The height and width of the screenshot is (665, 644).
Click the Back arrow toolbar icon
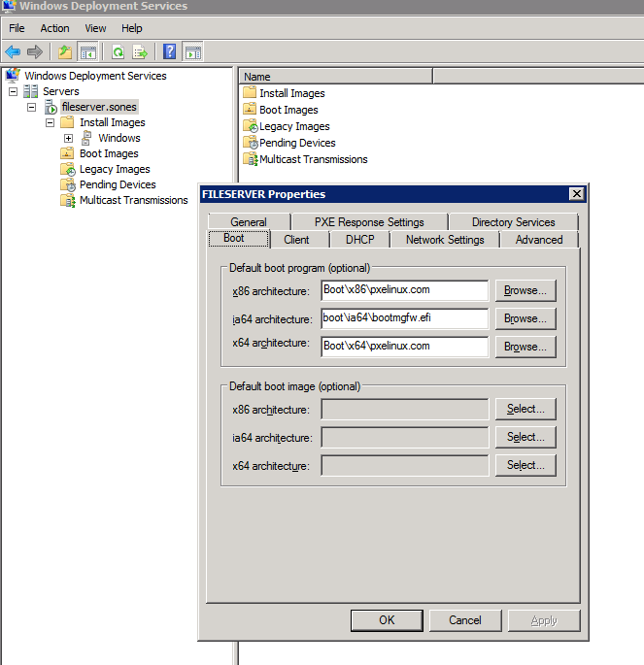coord(13,52)
